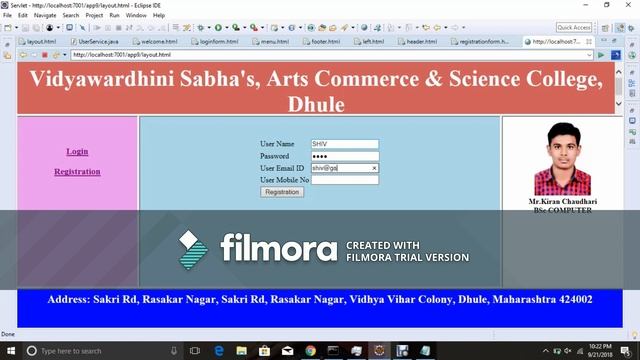Image resolution: width=640 pixels, height=360 pixels.
Task: Switch to welcome.html editor tab
Action: [155, 42]
